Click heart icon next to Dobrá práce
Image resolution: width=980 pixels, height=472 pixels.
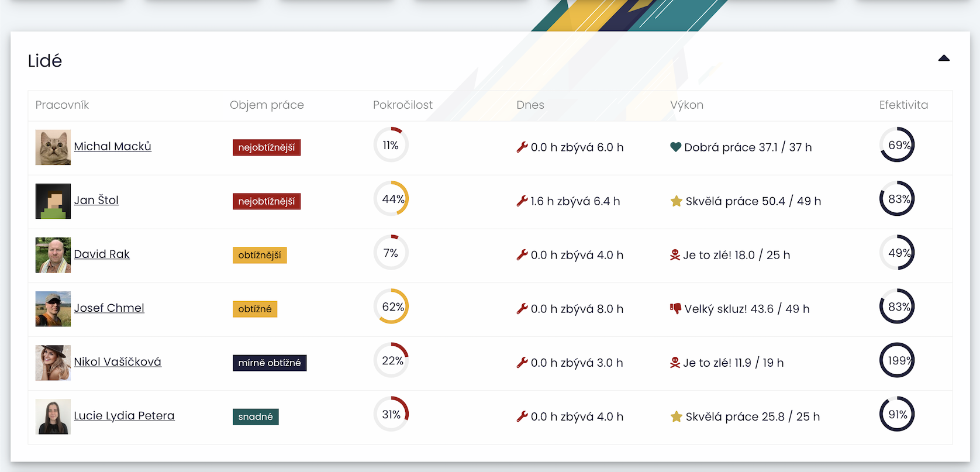(676, 147)
